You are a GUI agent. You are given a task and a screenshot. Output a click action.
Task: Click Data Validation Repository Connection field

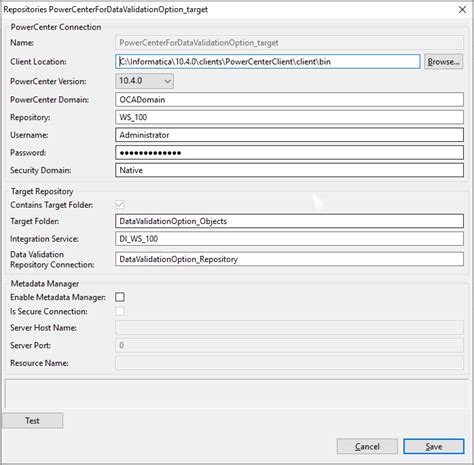(x=289, y=259)
